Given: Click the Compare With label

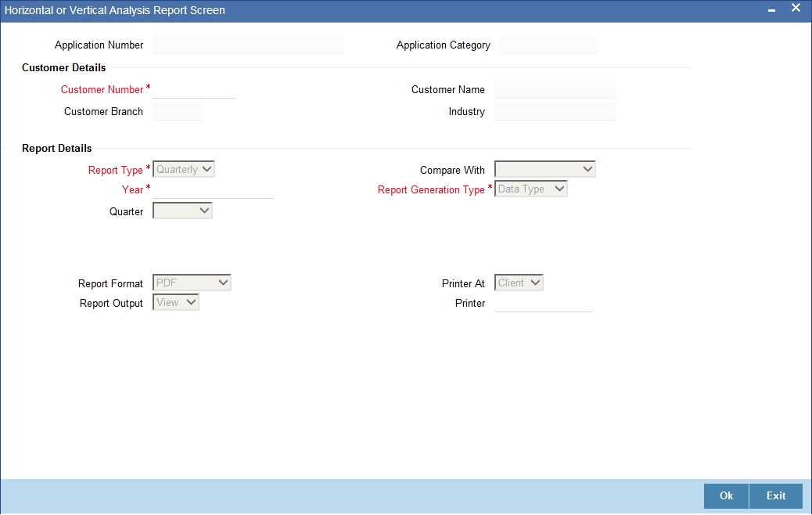Looking at the screenshot, I should tap(452, 170).
